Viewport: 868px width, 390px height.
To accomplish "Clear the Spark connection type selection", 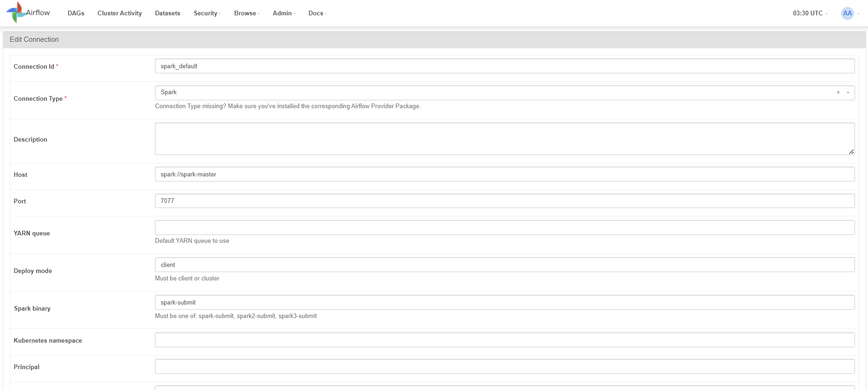I will coord(838,92).
